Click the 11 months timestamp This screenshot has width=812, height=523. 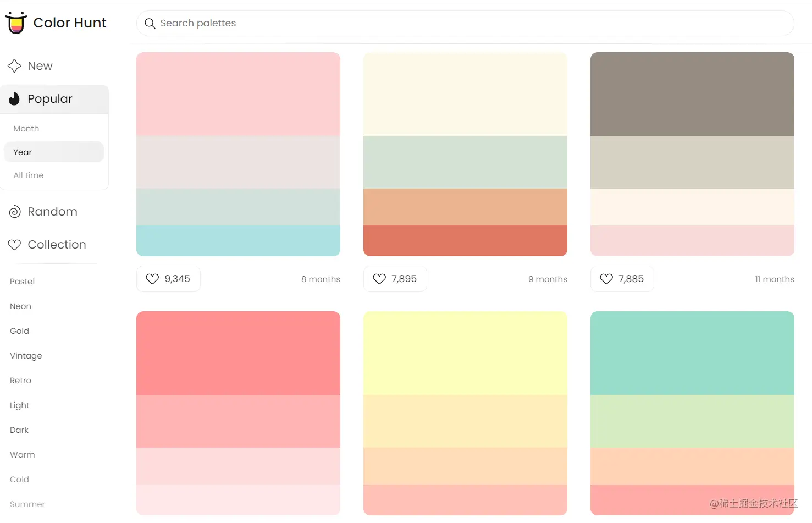774,279
